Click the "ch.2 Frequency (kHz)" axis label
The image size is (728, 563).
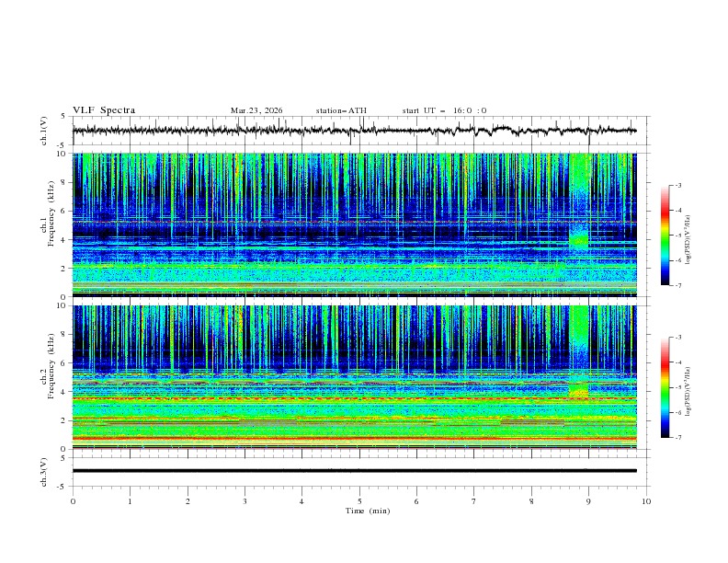(x=47, y=366)
